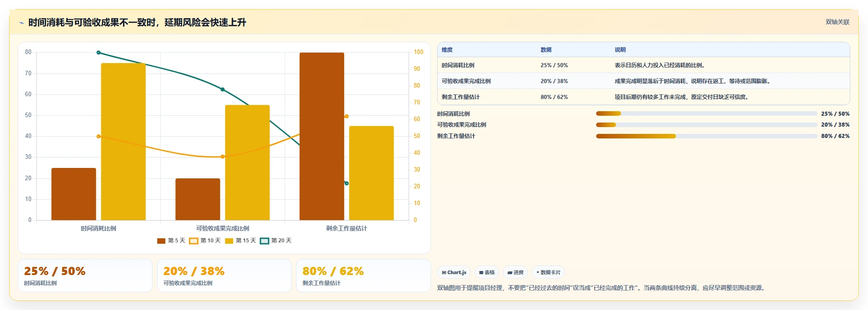
Task: Click the 80% / 62% value beside progress bar
Action: (835, 136)
